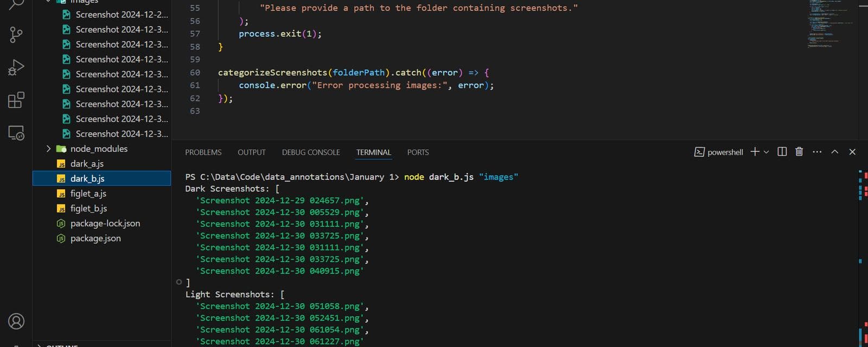Click the terminal command decoration circle
Screen dimensions: 868x347
(x=179, y=282)
